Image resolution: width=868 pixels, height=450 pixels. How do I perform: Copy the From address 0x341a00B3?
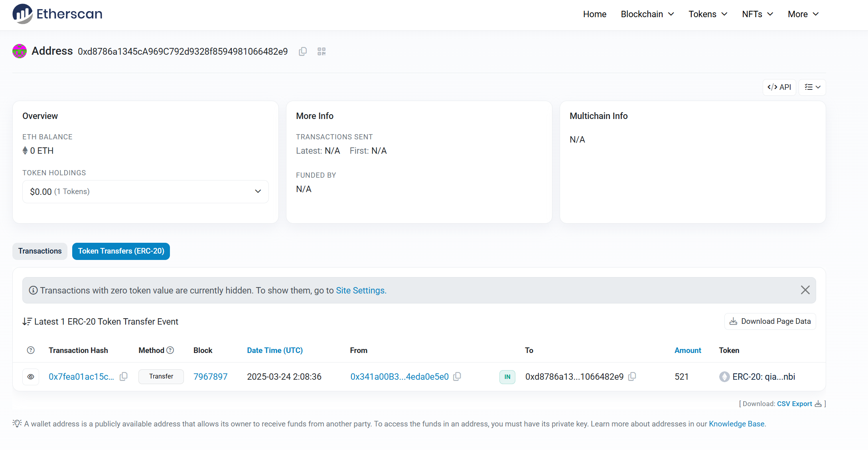click(x=457, y=377)
